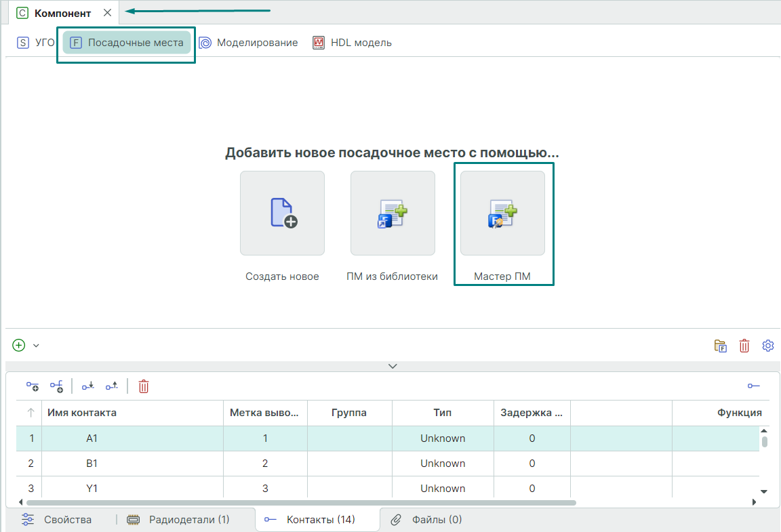Select the B1 contact row
The width and height of the screenshot is (781, 532).
(x=92, y=464)
